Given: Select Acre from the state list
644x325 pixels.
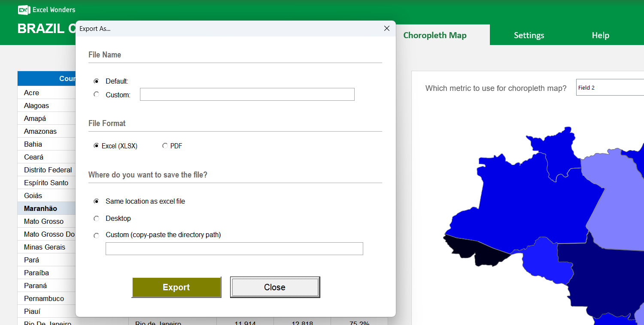Looking at the screenshot, I should 31,93.
